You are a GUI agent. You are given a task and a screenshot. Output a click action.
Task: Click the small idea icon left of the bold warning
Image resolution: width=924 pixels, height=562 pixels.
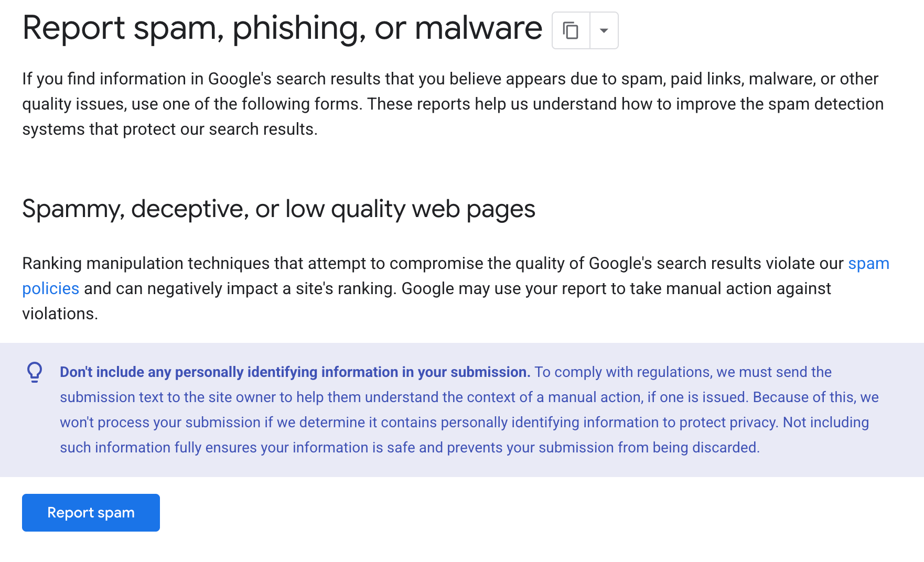[x=35, y=373]
